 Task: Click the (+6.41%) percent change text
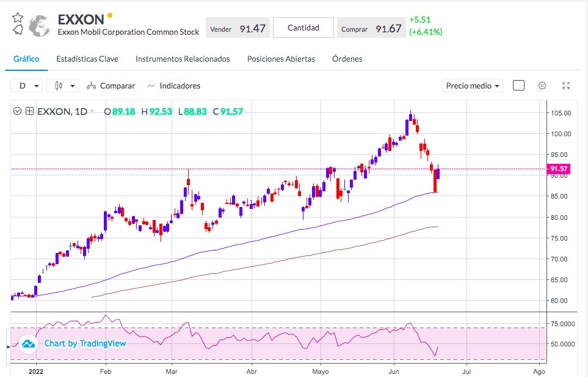[x=426, y=32]
